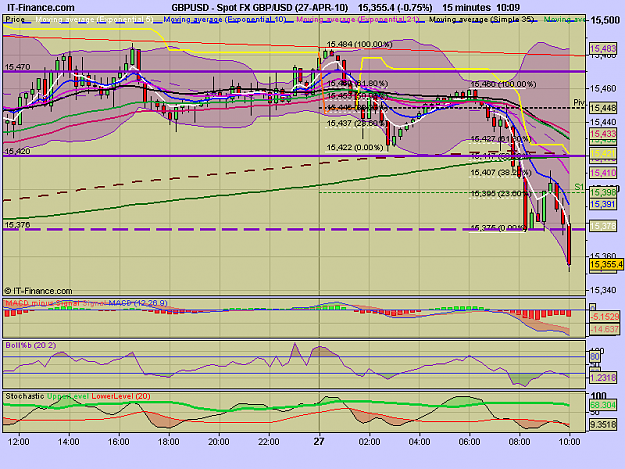Select the MACD (12 26 9) indicator label
This screenshot has height=469, width=625.
tap(138, 303)
